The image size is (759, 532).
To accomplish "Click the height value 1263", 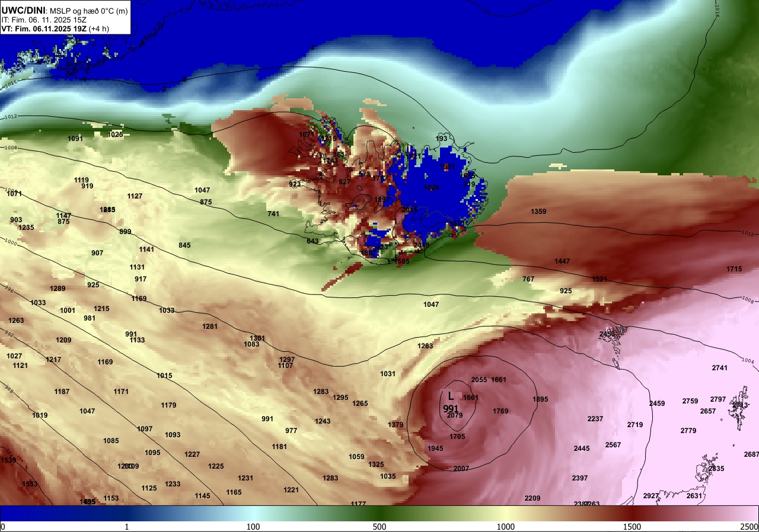I will (x=16, y=321).
